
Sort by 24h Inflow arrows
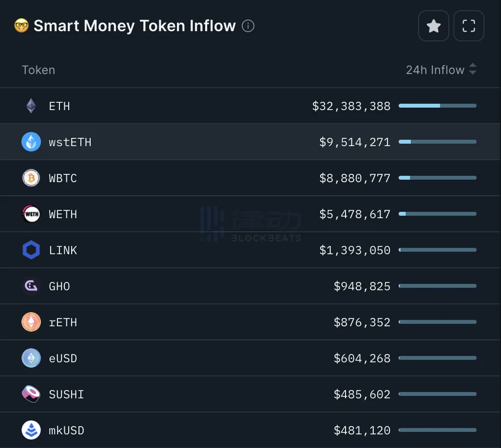(472, 70)
